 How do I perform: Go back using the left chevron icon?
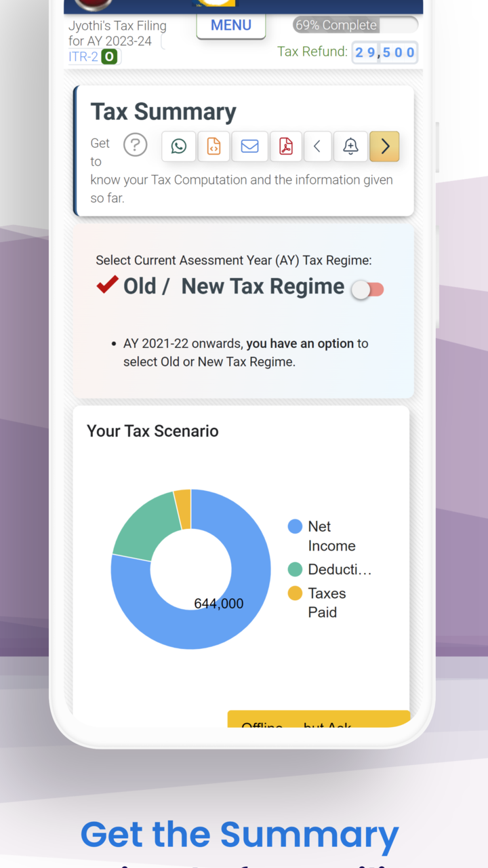[x=318, y=146]
